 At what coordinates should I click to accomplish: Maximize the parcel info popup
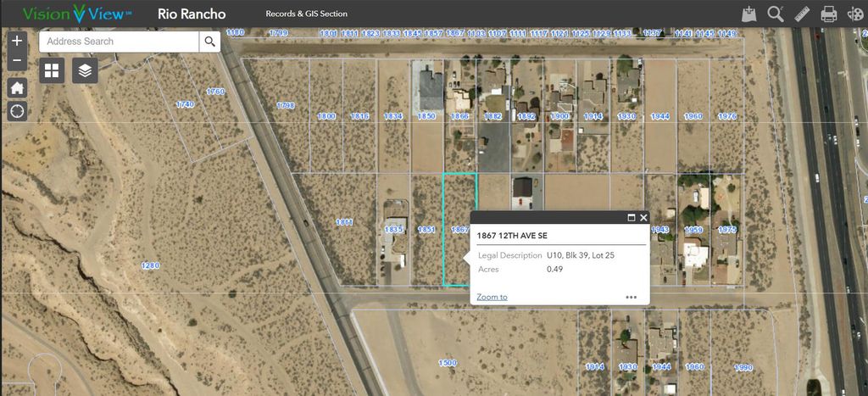tap(631, 218)
